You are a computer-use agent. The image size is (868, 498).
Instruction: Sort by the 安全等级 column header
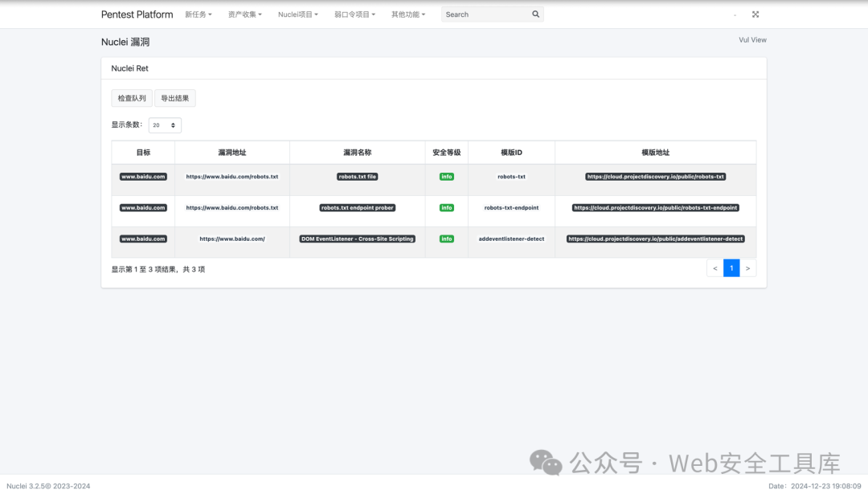pyautogui.click(x=447, y=152)
